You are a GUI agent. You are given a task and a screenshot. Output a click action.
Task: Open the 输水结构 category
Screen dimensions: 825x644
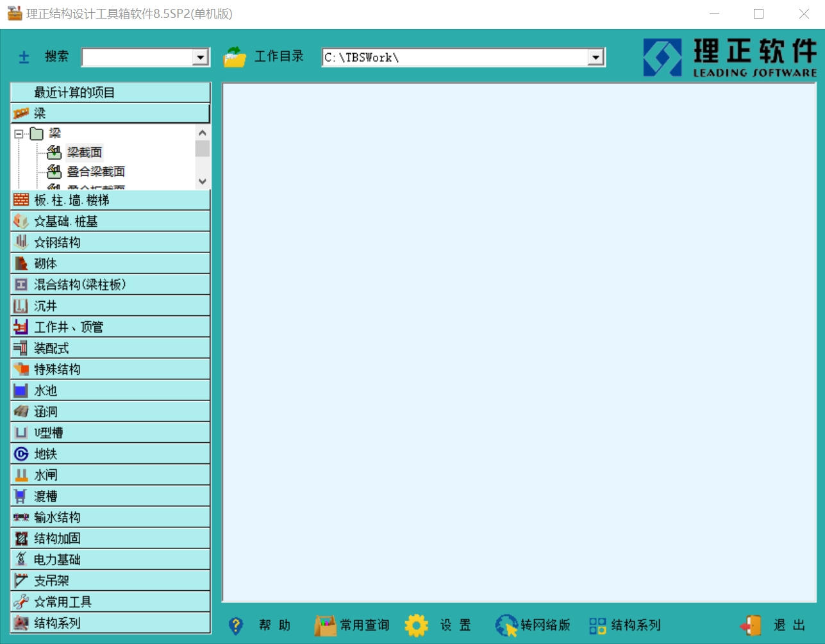pyautogui.click(x=110, y=517)
